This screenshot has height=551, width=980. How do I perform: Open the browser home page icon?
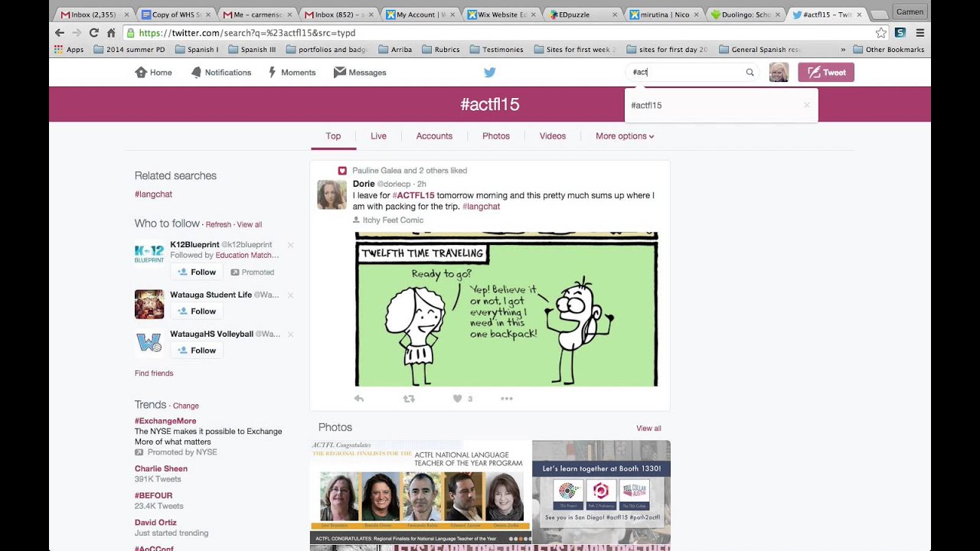[111, 33]
